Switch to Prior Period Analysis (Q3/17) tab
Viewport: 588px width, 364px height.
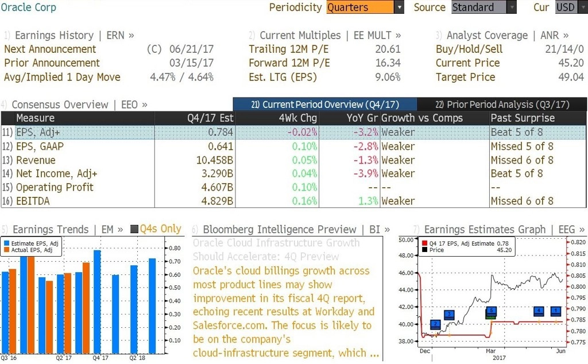pyautogui.click(x=502, y=104)
